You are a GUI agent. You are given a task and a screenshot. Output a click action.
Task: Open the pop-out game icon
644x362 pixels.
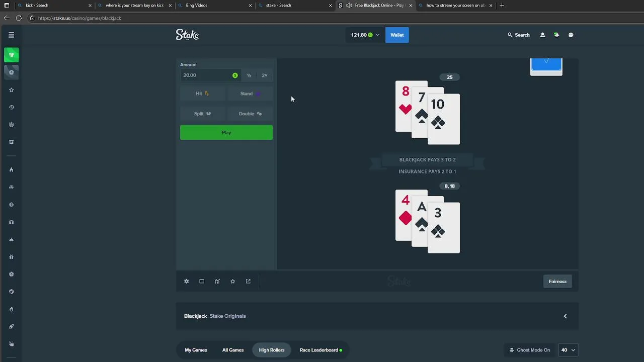(248, 282)
